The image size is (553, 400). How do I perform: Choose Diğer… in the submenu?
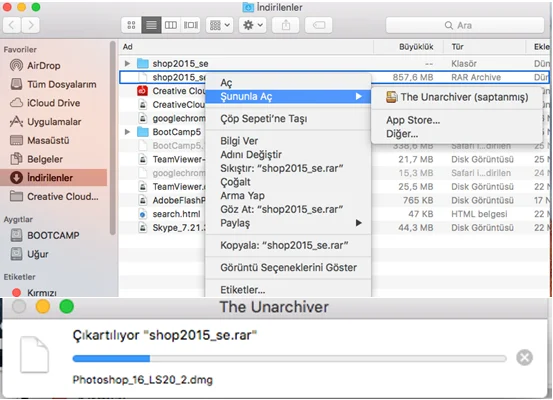(457, 134)
